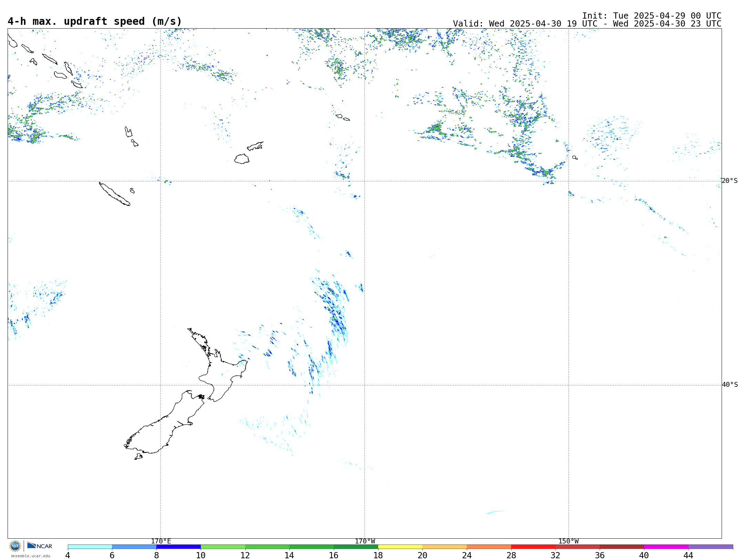Click the NCAR logo
744x560 pixels.
point(40,546)
